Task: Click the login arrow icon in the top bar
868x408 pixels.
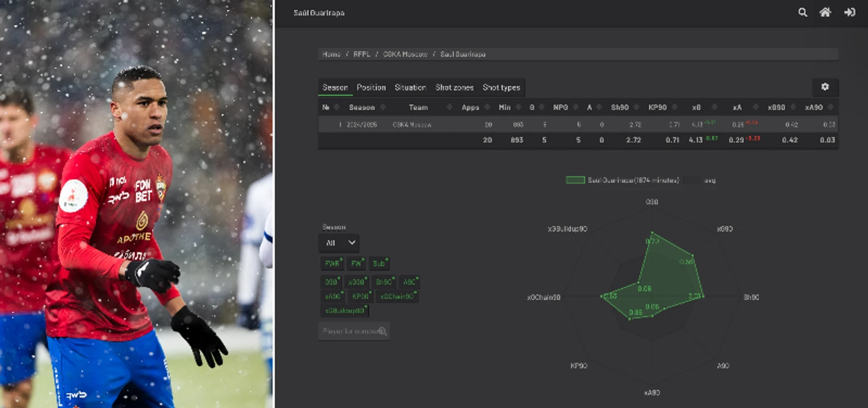Action: click(850, 12)
